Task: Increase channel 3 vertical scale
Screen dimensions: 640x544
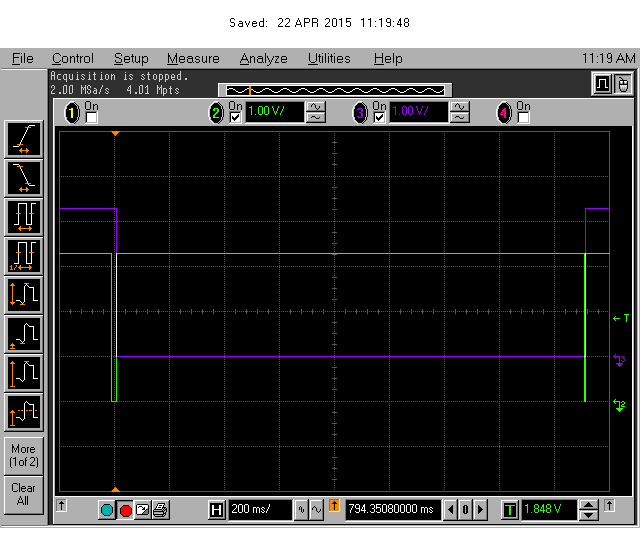Action: tap(460, 107)
